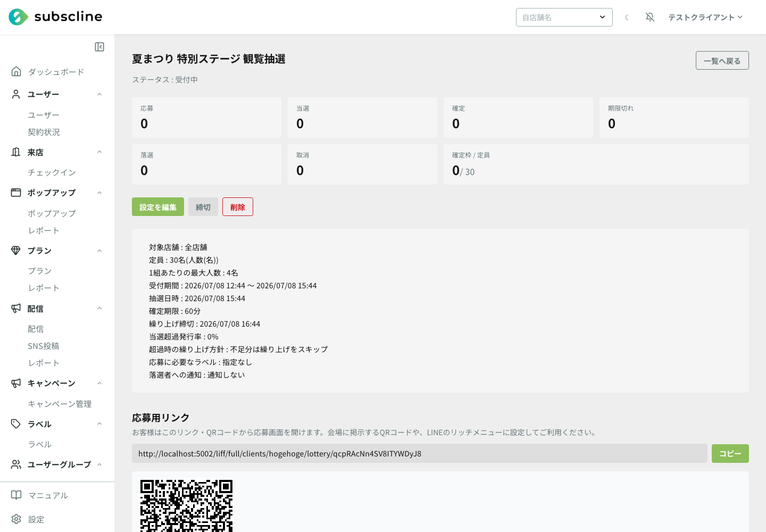Click the 一覧へ戻る button
Image resolution: width=766 pixels, height=532 pixels.
[722, 61]
